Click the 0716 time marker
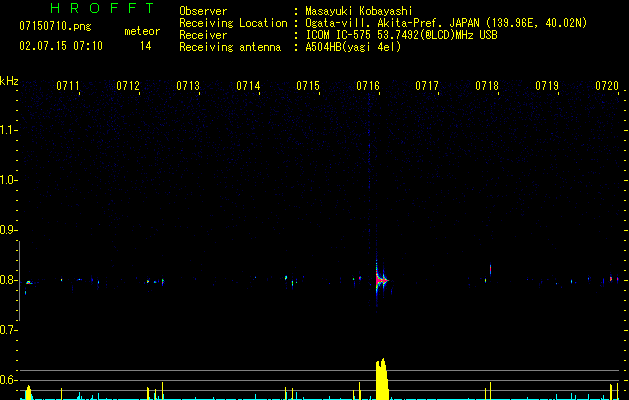629x400 pixels. pos(368,85)
